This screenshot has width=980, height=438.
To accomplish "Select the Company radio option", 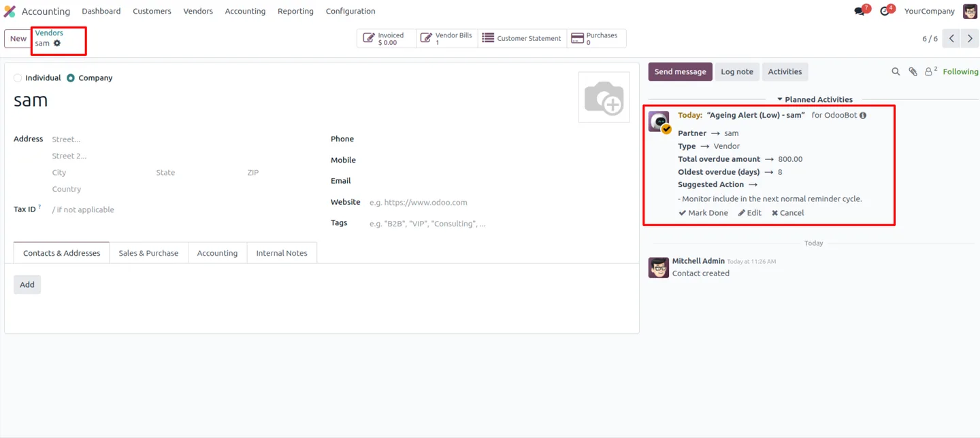I will click(x=71, y=78).
